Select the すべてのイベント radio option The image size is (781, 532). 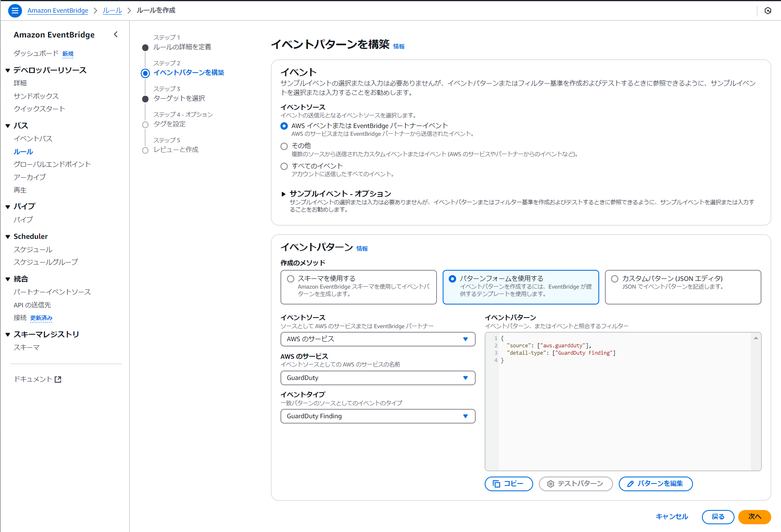coord(284,166)
